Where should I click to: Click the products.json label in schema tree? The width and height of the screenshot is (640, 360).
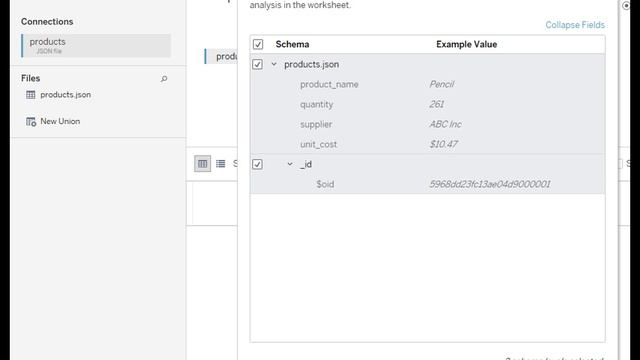point(311,64)
